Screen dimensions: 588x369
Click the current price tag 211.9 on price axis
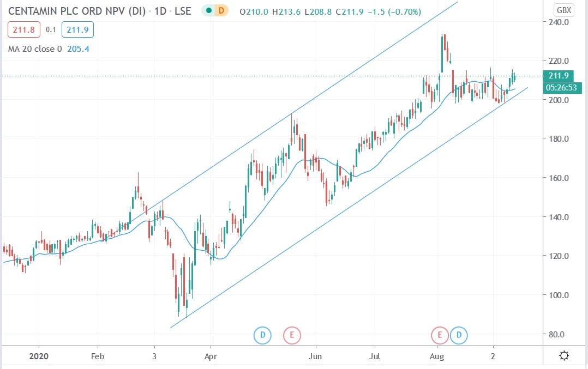[x=559, y=76]
